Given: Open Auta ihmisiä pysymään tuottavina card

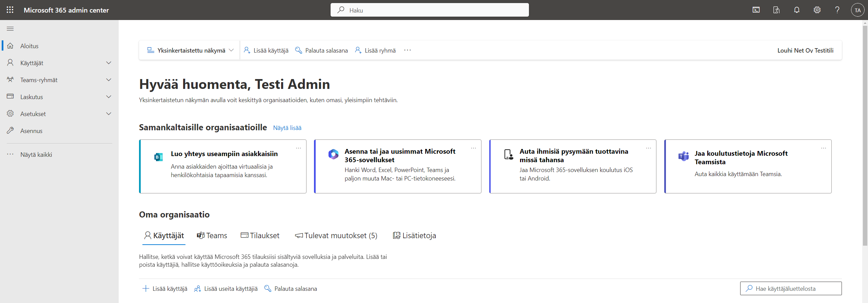Looking at the screenshot, I should 573,166.
